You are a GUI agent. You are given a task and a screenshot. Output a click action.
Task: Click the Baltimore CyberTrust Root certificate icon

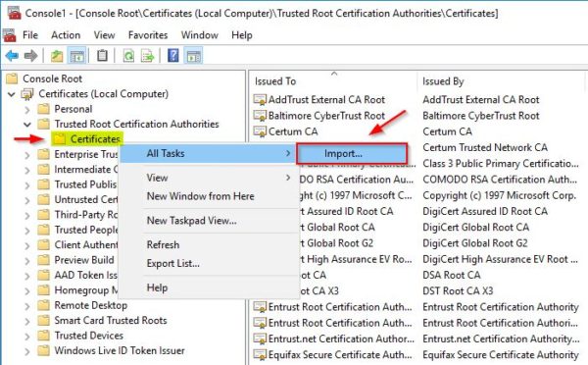click(x=260, y=116)
